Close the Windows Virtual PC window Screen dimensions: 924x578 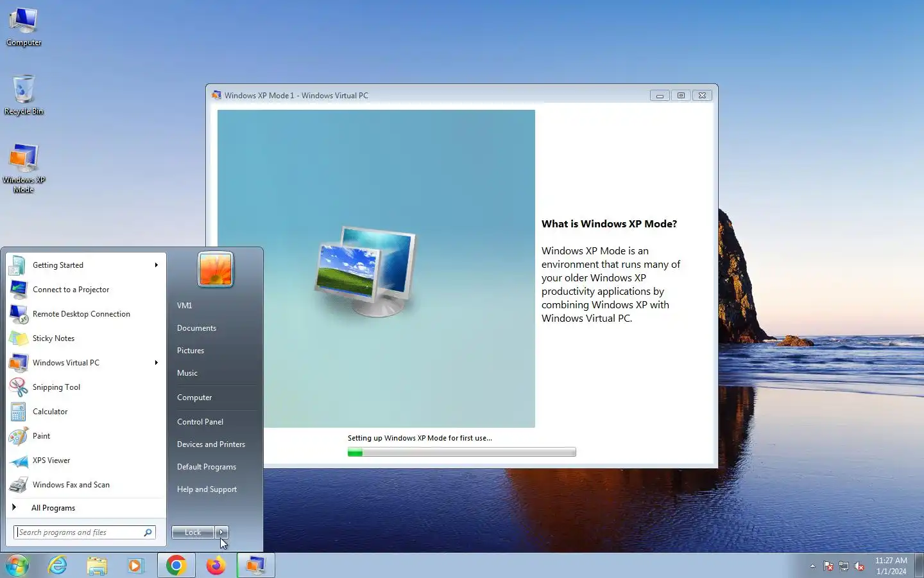click(x=703, y=95)
